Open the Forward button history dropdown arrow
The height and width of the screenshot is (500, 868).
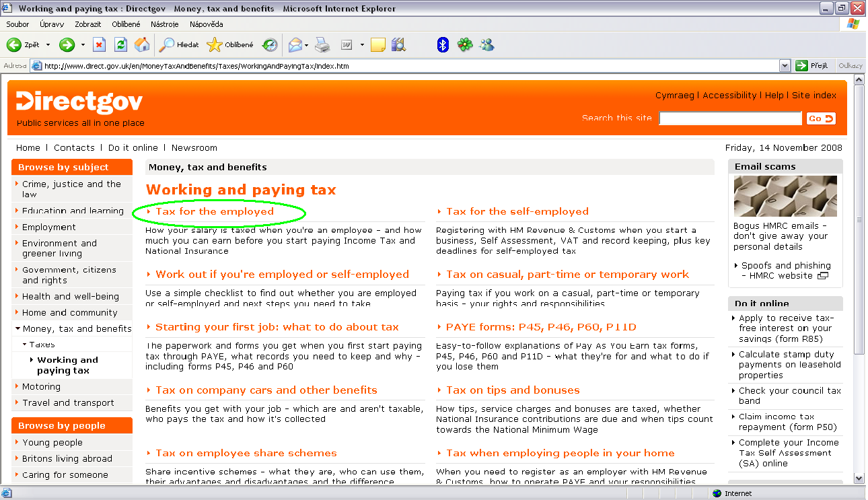(83, 45)
